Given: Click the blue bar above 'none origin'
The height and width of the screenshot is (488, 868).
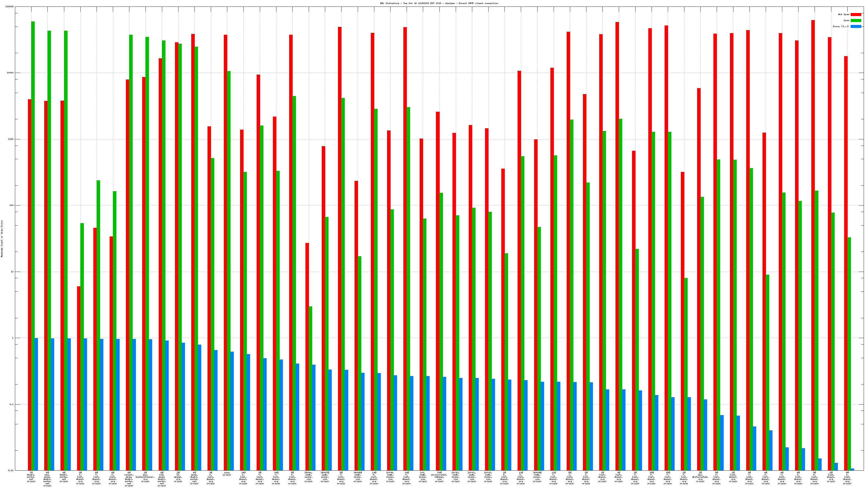Looking at the screenshot, I should [232, 411].
